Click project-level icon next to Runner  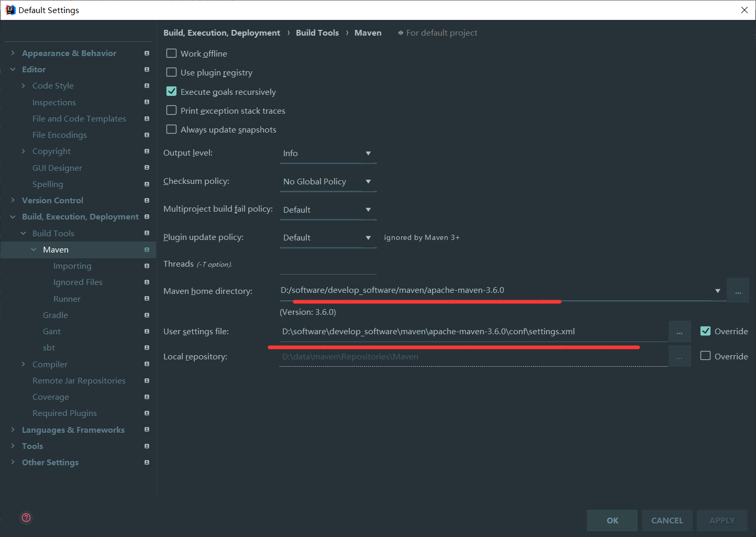coord(147,299)
